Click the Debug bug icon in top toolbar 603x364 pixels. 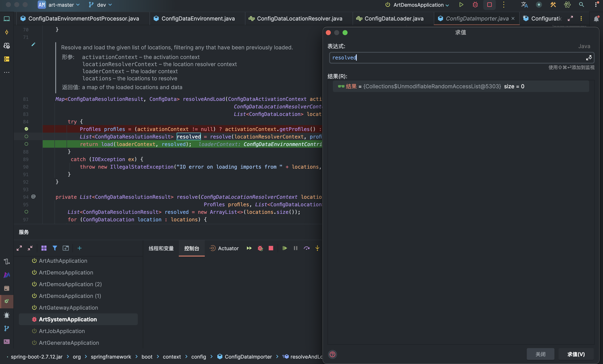coord(475,5)
